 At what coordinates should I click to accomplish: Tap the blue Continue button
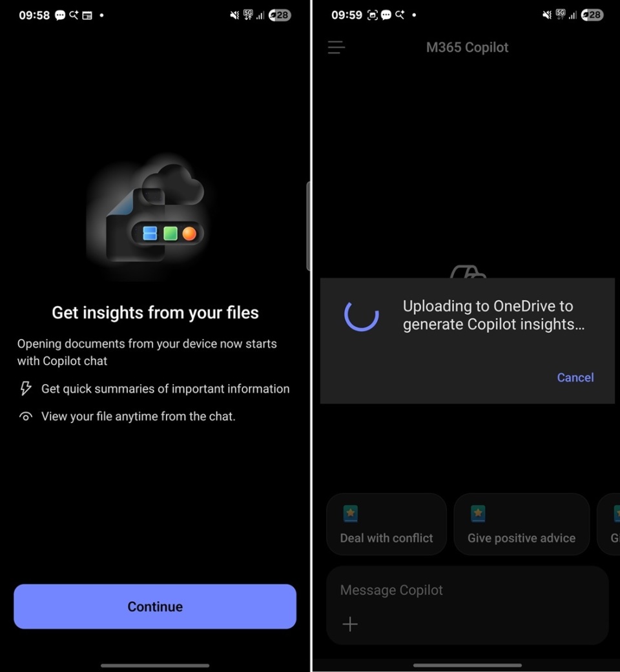155,606
